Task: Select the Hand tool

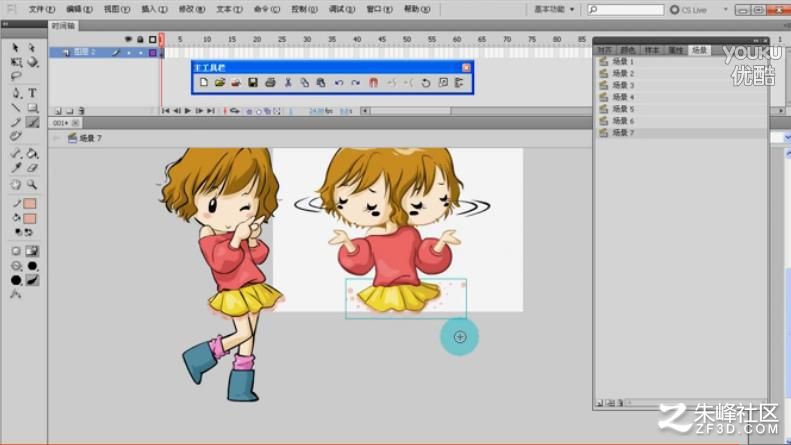Action: pyautogui.click(x=16, y=185)
